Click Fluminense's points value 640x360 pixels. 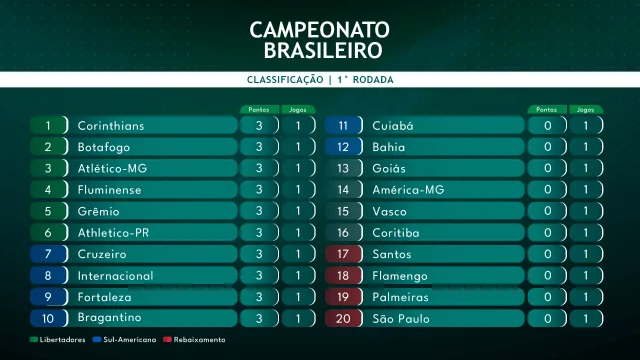coord(260,190)
